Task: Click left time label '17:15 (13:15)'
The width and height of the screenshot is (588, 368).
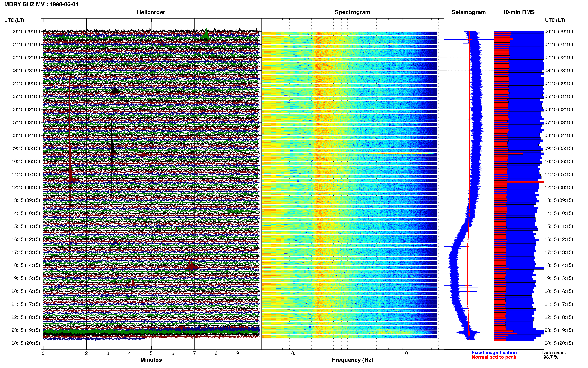Action: point(26,252)
